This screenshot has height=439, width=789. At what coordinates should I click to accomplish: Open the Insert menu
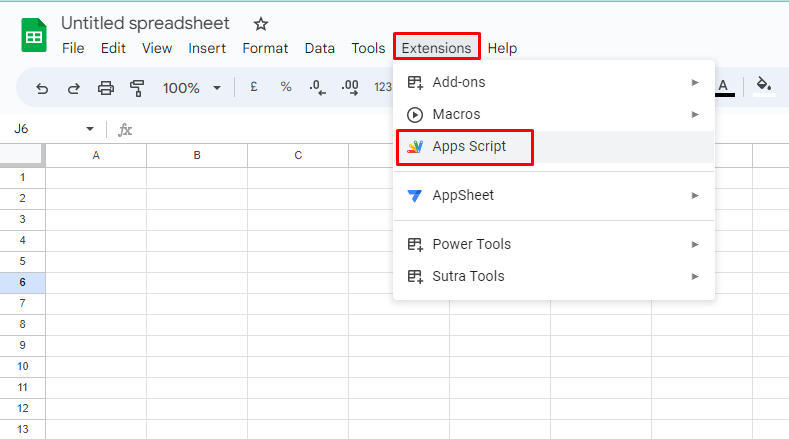(207, 48)
